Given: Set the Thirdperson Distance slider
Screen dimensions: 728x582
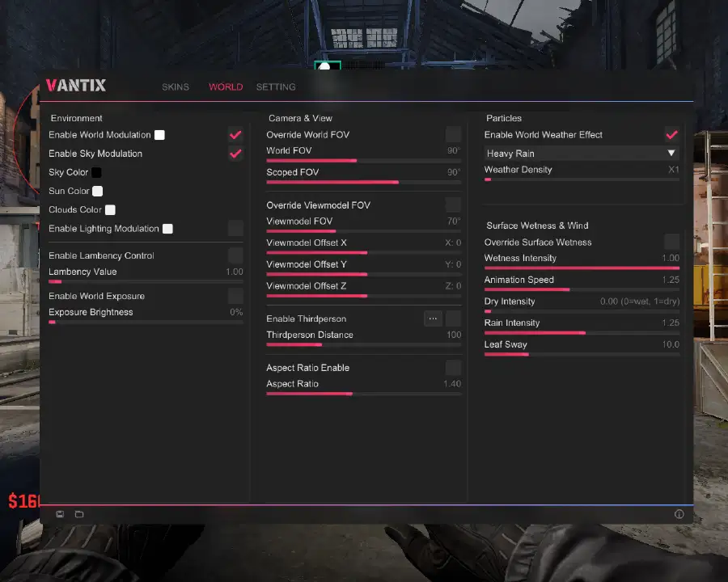Looking at the screenshot, I should click(363, 345).
